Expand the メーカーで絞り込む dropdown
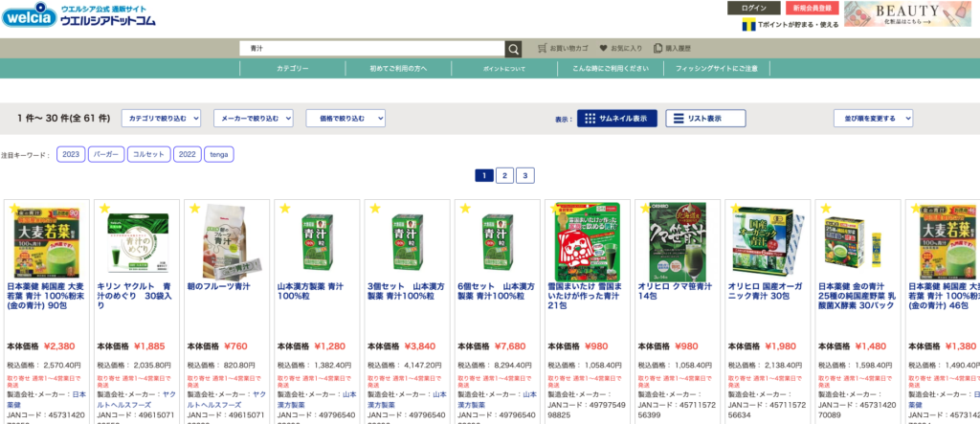This screenshot has width=980, height=424. (x=254, y=118)
